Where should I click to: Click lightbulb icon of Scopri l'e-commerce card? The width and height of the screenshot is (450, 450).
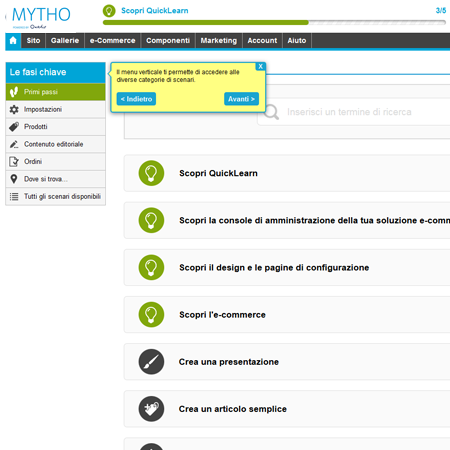pos(151,315)
